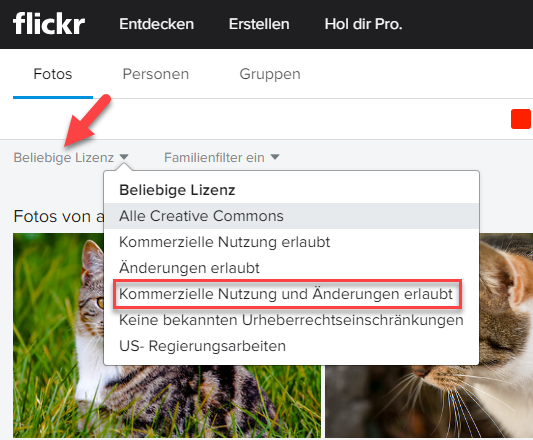The width and height of the screenshot is (533, 440).
Task: Switch to the Fotos tab
Action: [53, 74]
